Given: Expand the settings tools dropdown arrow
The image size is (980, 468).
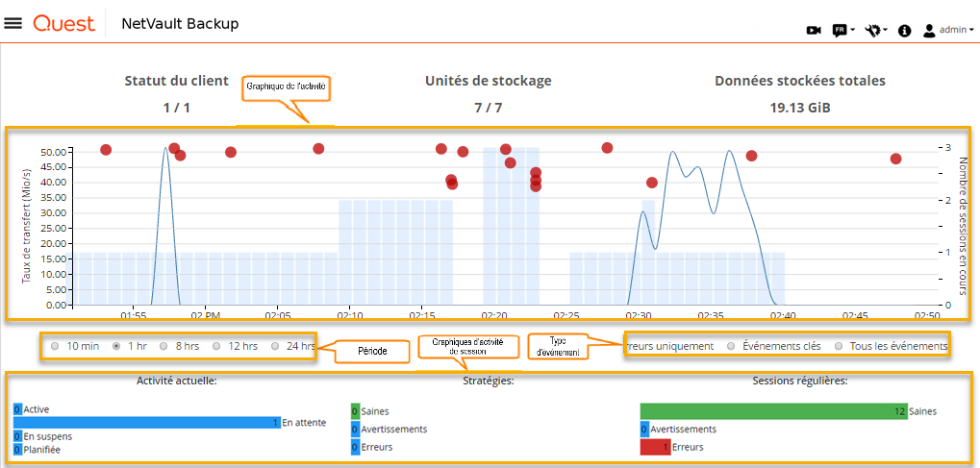Looking at the screenshot, I should 886,31.
